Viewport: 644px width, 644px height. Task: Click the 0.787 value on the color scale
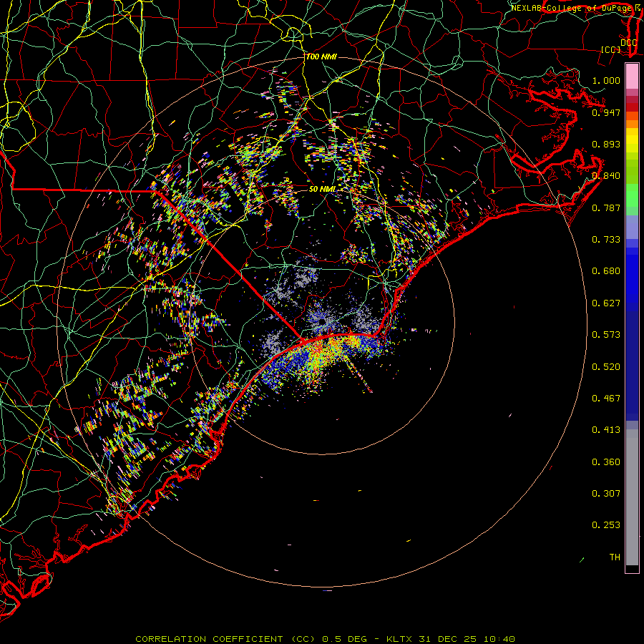click(606, 208)
